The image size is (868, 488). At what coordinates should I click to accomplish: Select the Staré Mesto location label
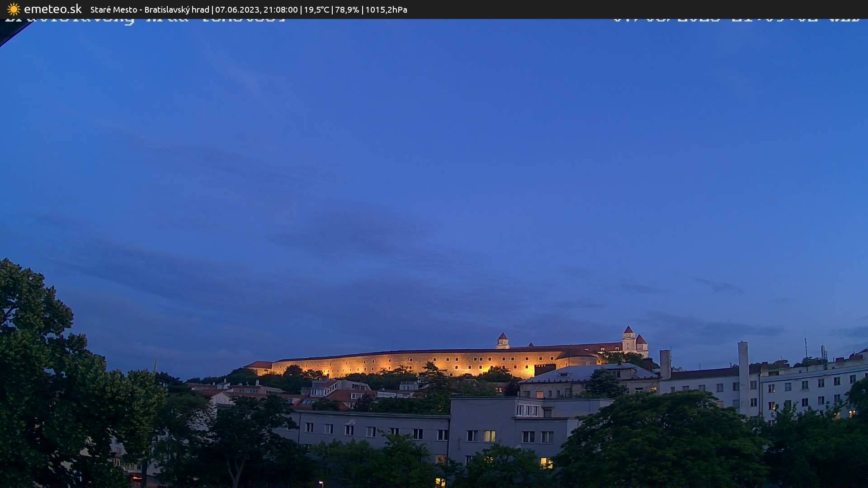[113, 9]
